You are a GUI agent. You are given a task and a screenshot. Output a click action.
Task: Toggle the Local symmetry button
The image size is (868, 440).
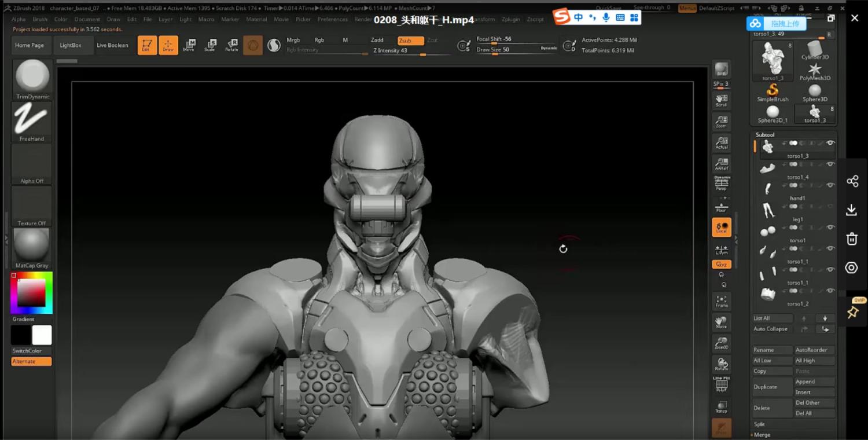[x=722, y=228]
